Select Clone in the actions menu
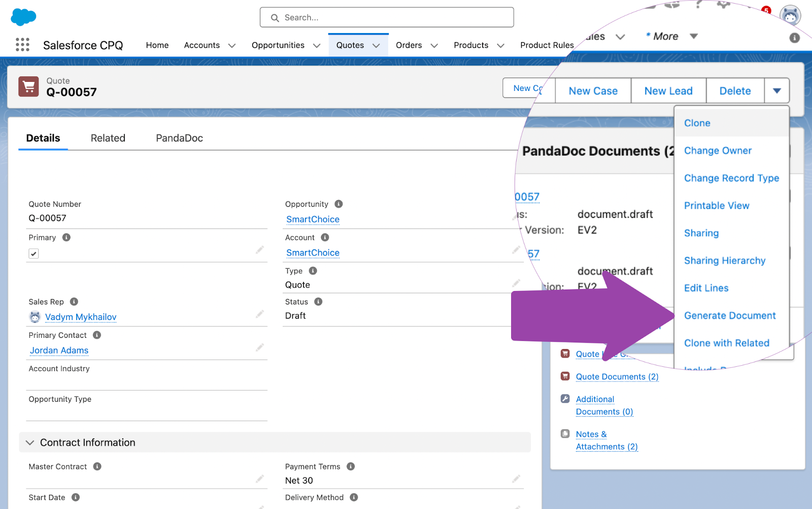The image size is (812, 509). 697,123
